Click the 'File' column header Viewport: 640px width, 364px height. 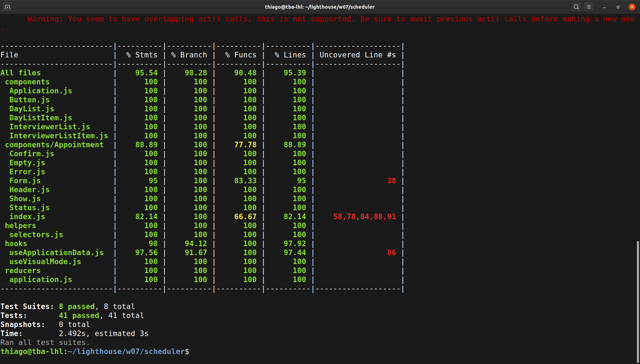[x=9, y=55]
